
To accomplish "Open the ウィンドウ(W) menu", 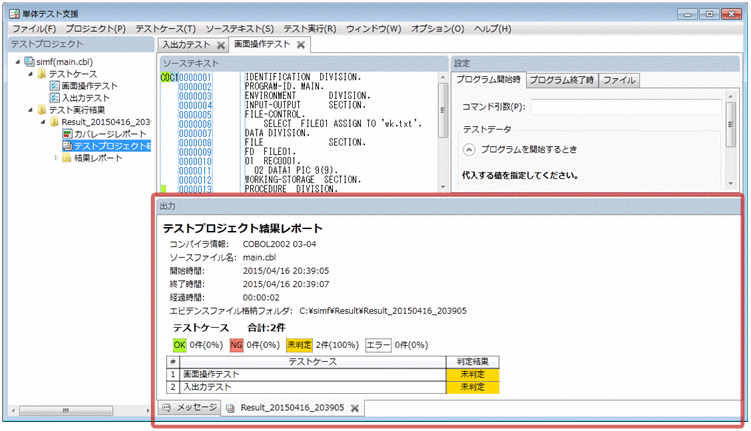I will click(374, 29).
